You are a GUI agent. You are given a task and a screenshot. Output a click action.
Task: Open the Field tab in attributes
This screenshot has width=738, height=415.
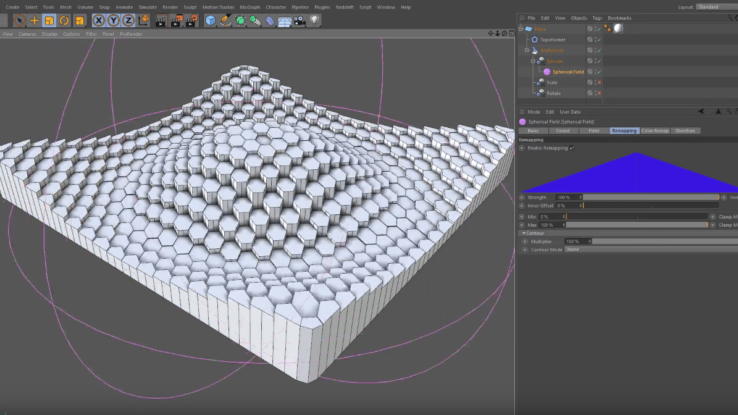coord(593,131)
